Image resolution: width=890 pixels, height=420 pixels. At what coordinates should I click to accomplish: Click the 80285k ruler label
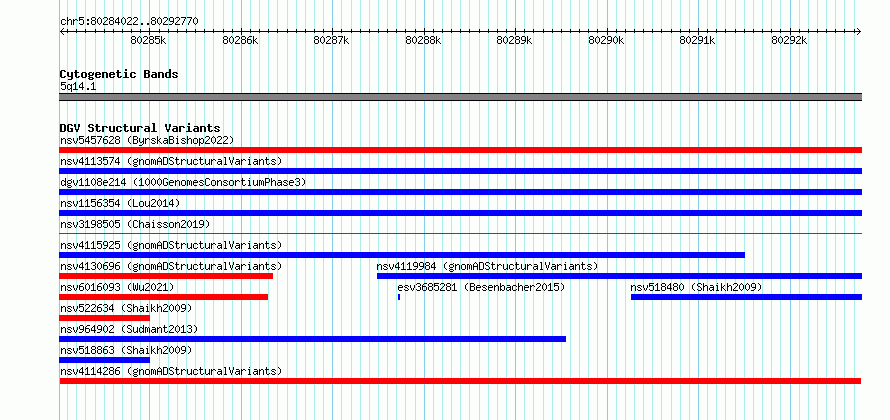pyautogui.click(x=148, y=40)
